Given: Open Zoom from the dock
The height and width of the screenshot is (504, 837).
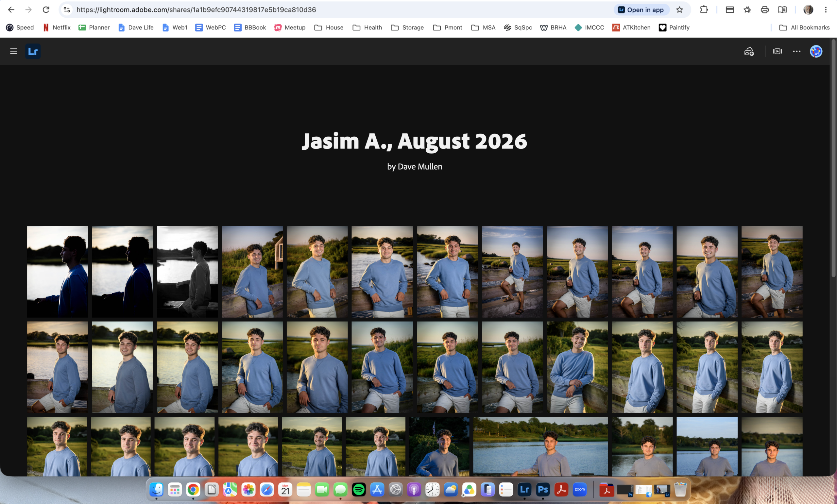Looking at the screenshot, I should [579, 490].
